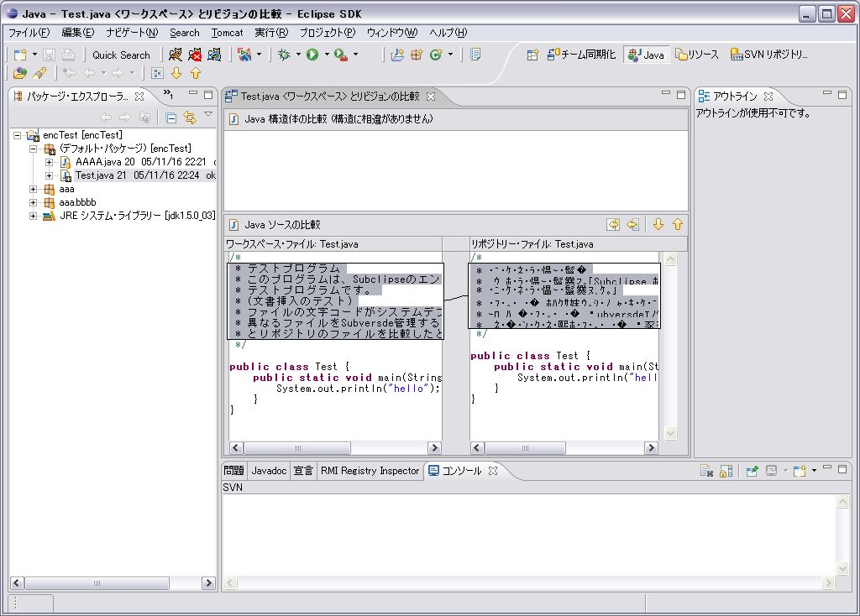The width and height of the screenshot is (860, 616).
Task: Open the Open Console dropdown arrow
Action: point(814,471)
